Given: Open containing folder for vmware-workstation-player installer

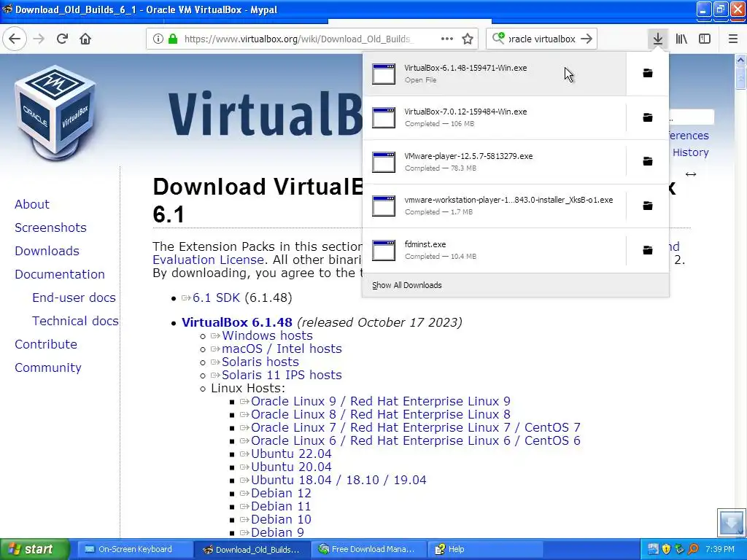Looking at the screenshot, I should 648,206.
